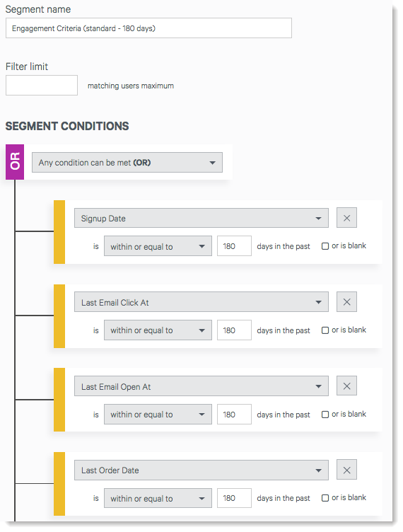The width and height of the screenshot is (403, 532).
Task: Select the days value for Last Email Open At
Action: pos(234,415)
